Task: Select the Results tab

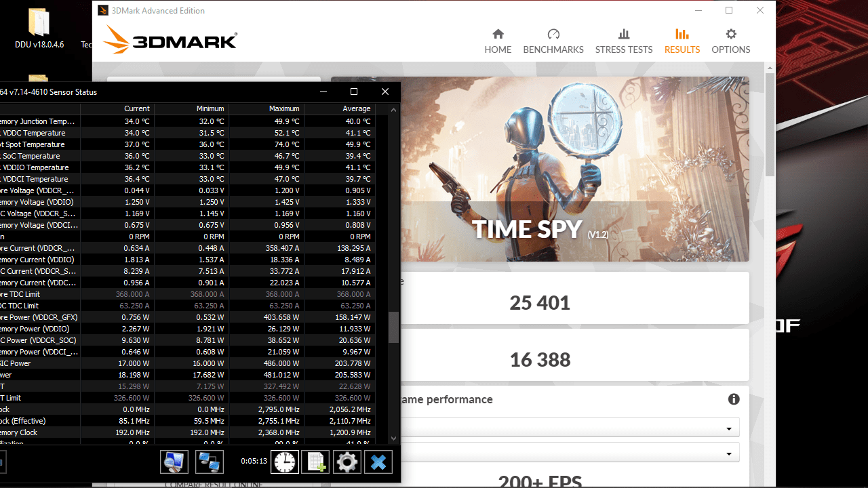Action: [x=682, y=41]
